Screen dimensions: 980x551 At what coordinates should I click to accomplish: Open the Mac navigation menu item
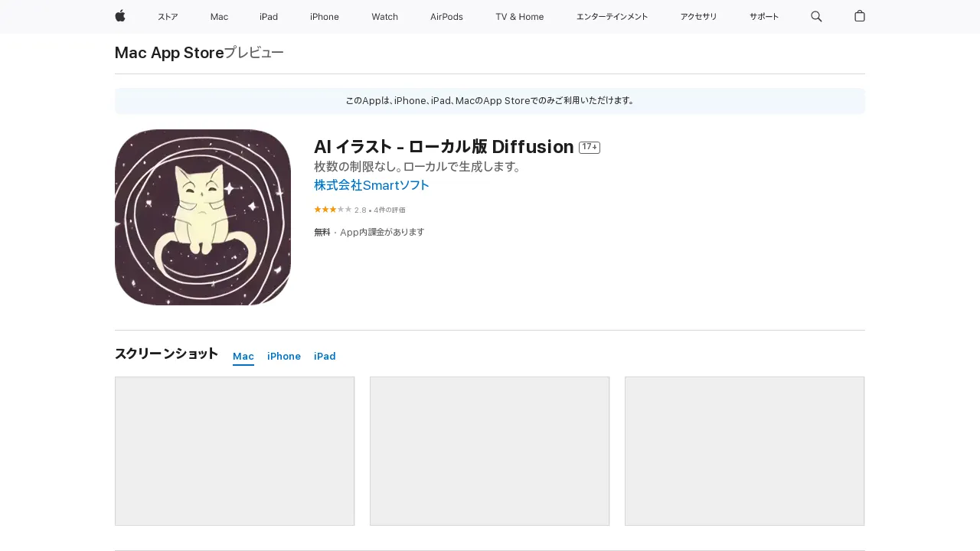[219, 17]
